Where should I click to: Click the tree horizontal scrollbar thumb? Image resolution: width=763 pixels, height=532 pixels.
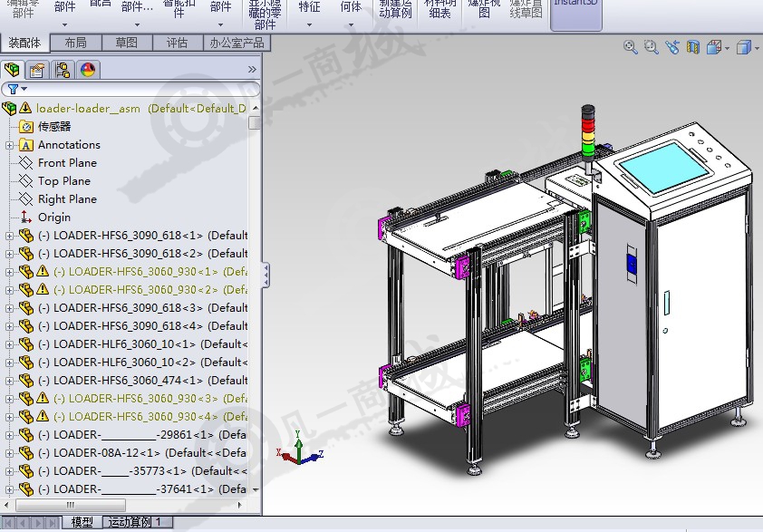click(71, 505)
